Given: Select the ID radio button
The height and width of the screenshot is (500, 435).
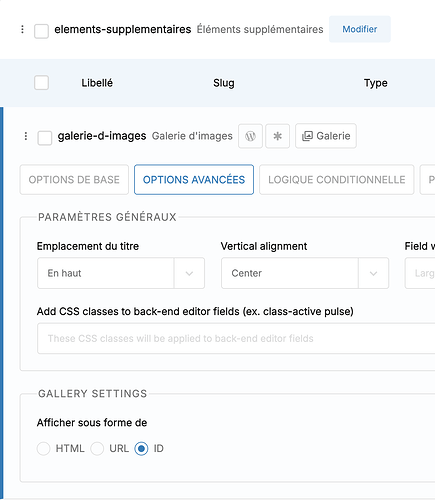Looking at the screenshot, I should [x=141, y=449].
